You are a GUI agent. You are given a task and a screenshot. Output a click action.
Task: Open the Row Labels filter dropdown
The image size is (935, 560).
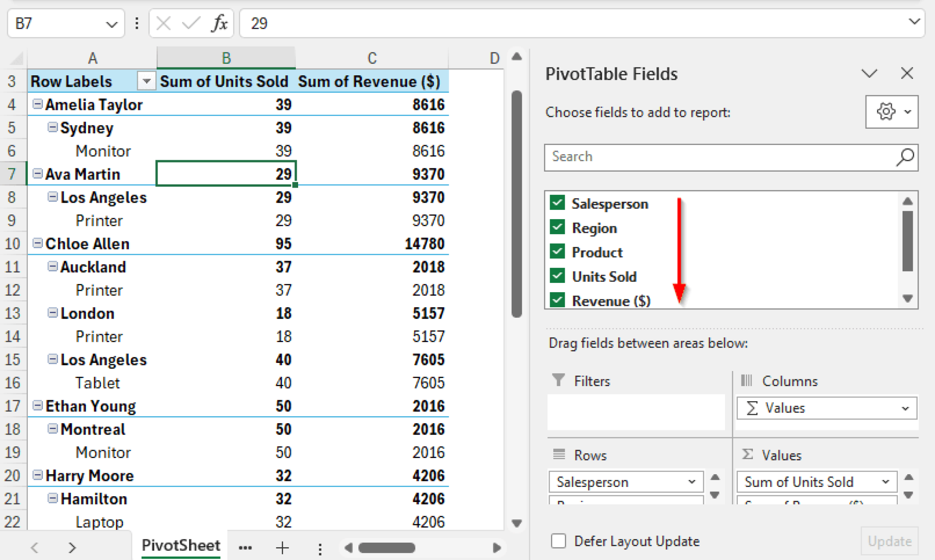[x=146, y=81]
